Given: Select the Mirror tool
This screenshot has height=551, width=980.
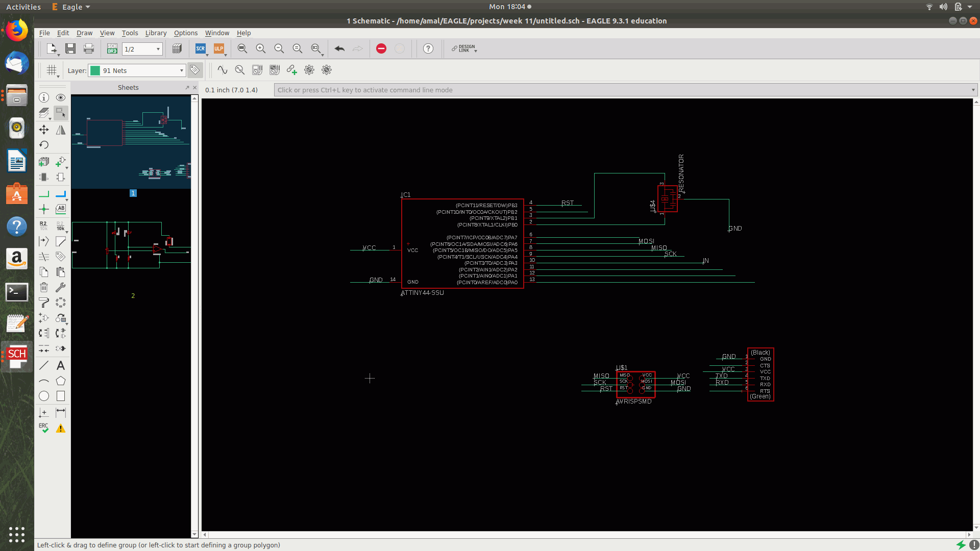Looking at the screenshot, I should (x=61, y=130).
